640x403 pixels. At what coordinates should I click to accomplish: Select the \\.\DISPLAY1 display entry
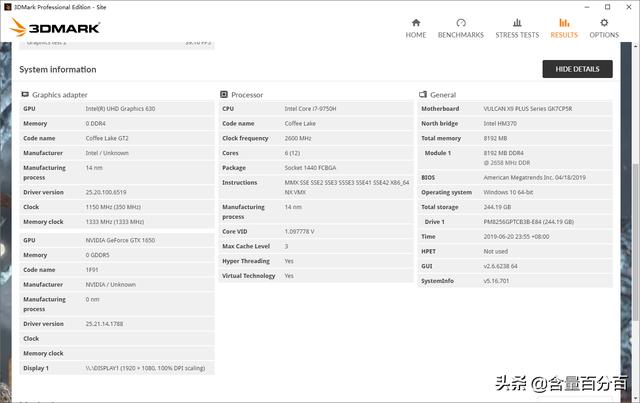[x=145, y=368]
